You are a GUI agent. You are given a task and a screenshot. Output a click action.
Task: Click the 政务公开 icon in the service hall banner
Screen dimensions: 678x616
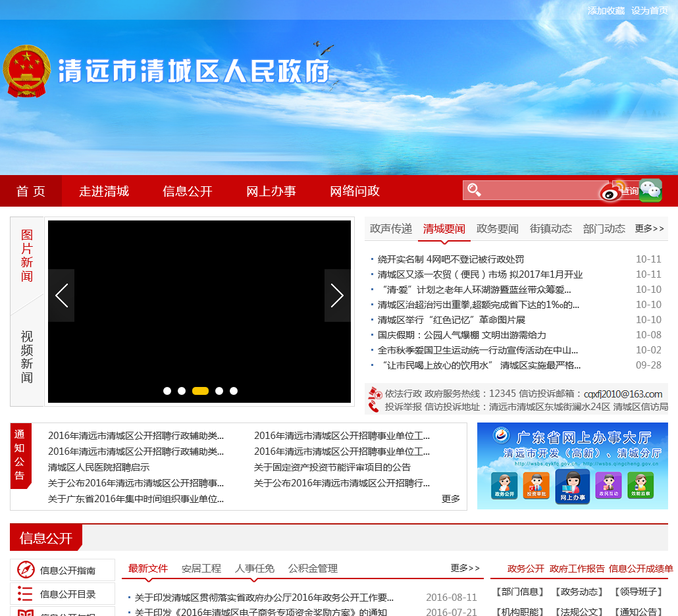[x=504, y=486]
